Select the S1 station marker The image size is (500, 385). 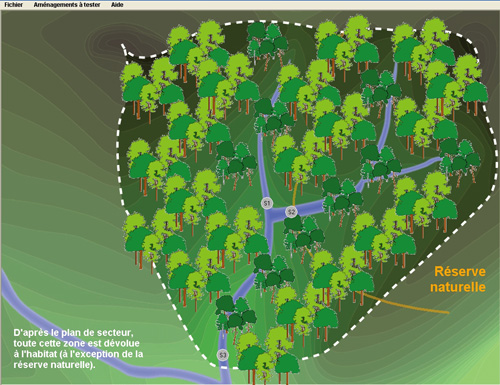267,203
